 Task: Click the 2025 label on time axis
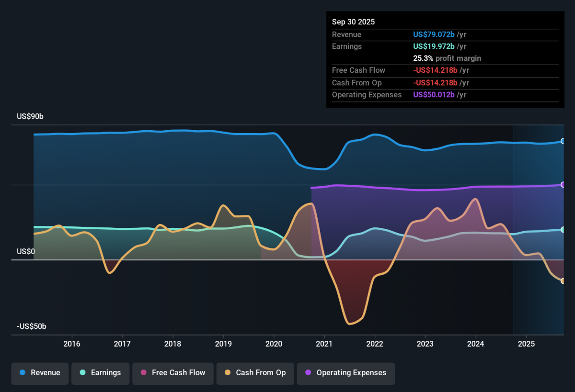click(526, 344)
